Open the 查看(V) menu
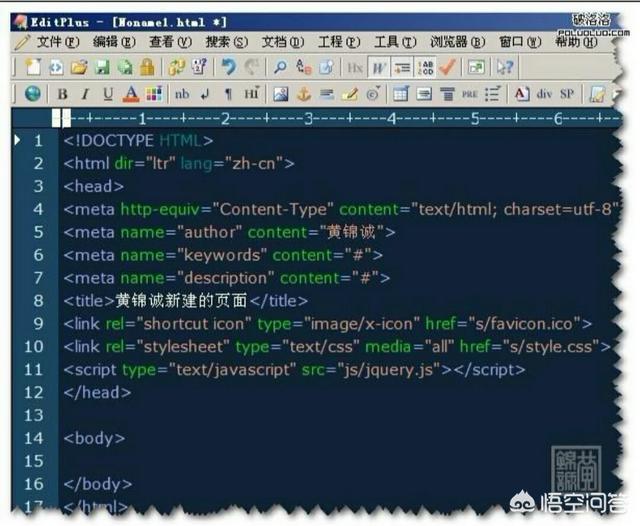This screenshot has height=526, width=640. point(170,42)
